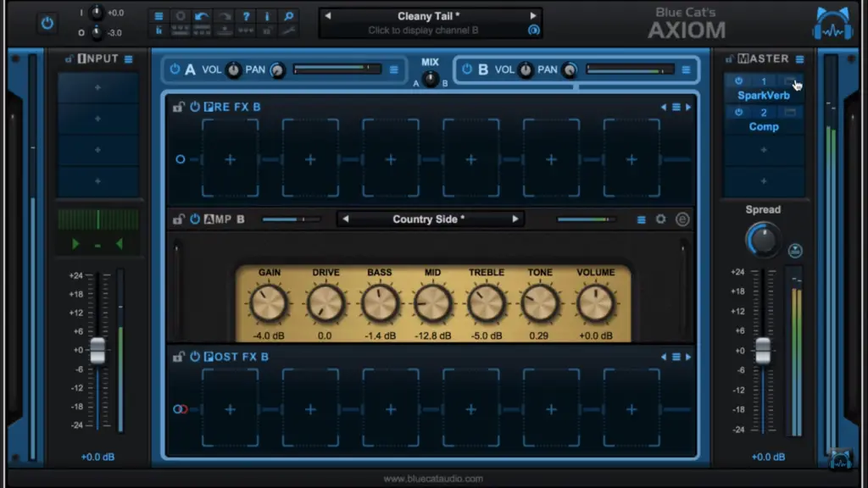This screenshot has width=868, height=488.
Task: Toggle the main plugin power button
Action: tap(47, 23)
